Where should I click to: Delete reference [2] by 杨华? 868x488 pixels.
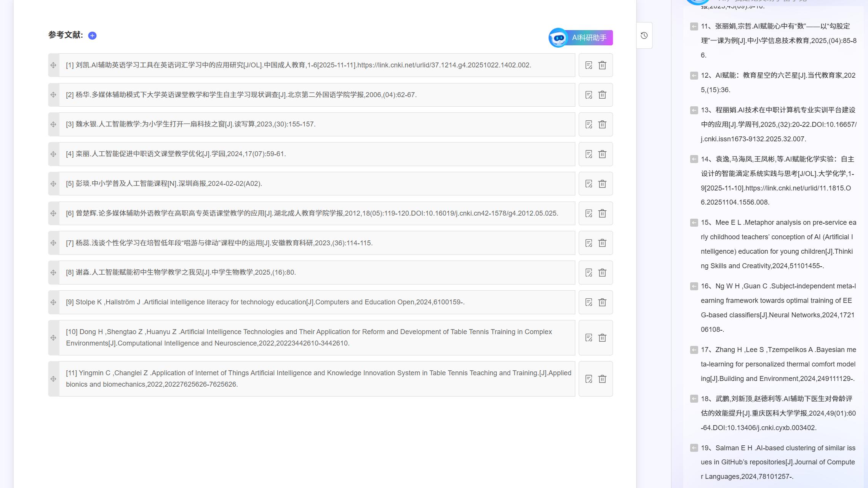pos(602,95)
